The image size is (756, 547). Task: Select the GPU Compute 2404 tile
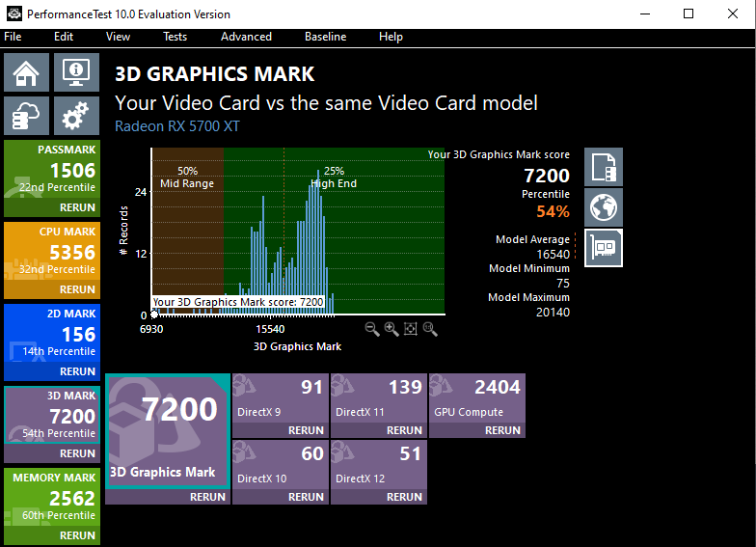point(477,398)
